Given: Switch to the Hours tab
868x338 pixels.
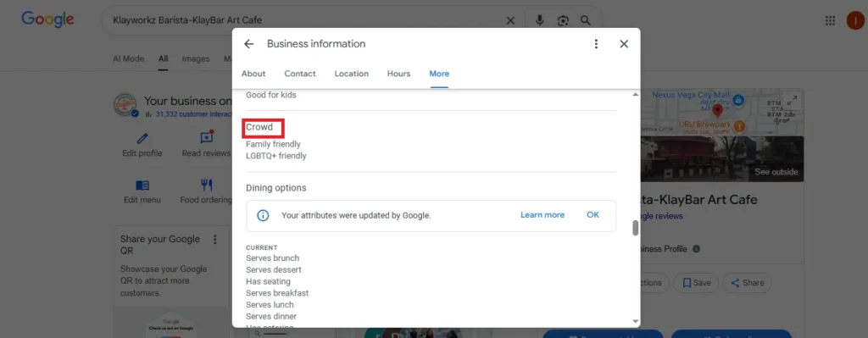Looking at the screenshot, I should (398, 74).
